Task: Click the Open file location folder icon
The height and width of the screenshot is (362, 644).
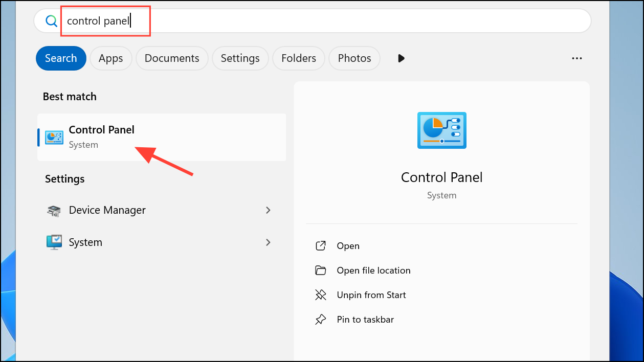Action: pos(321,270)
